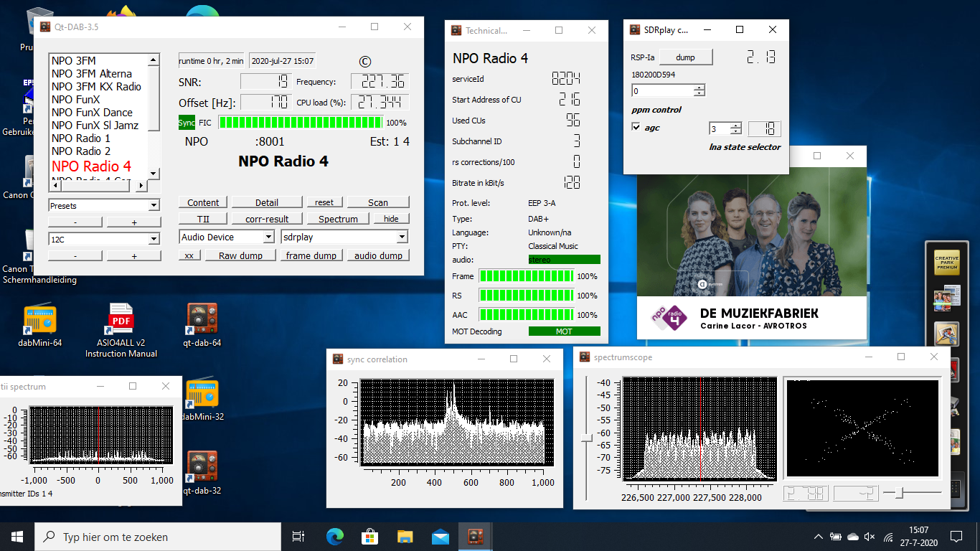Click the xx button
Viewport: 980px width, 551px height.
[x=189, y=255]
